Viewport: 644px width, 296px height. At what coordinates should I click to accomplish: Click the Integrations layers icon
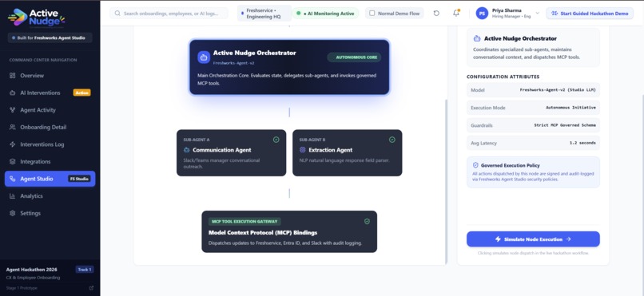pos(12,161)
